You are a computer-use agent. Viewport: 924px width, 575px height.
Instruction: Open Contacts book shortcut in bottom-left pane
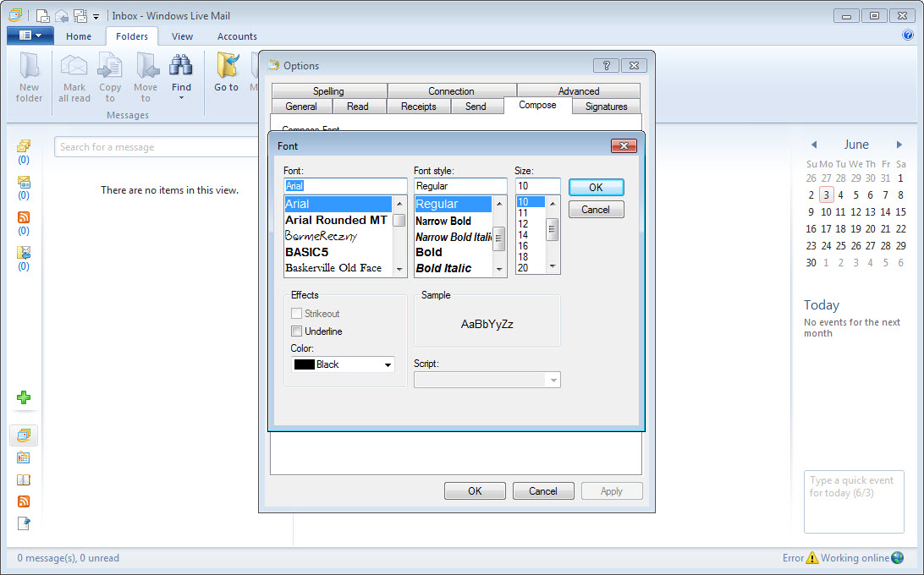pos(24,479)
